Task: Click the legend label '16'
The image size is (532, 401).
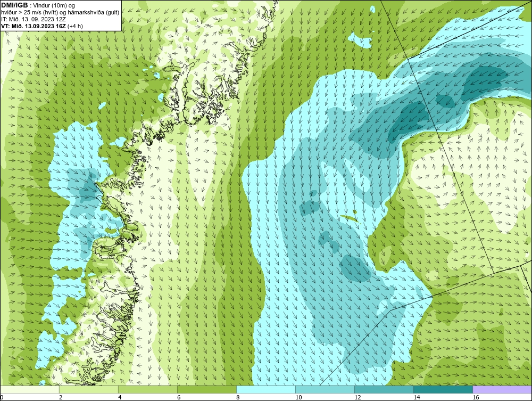Action: [476, 397]
